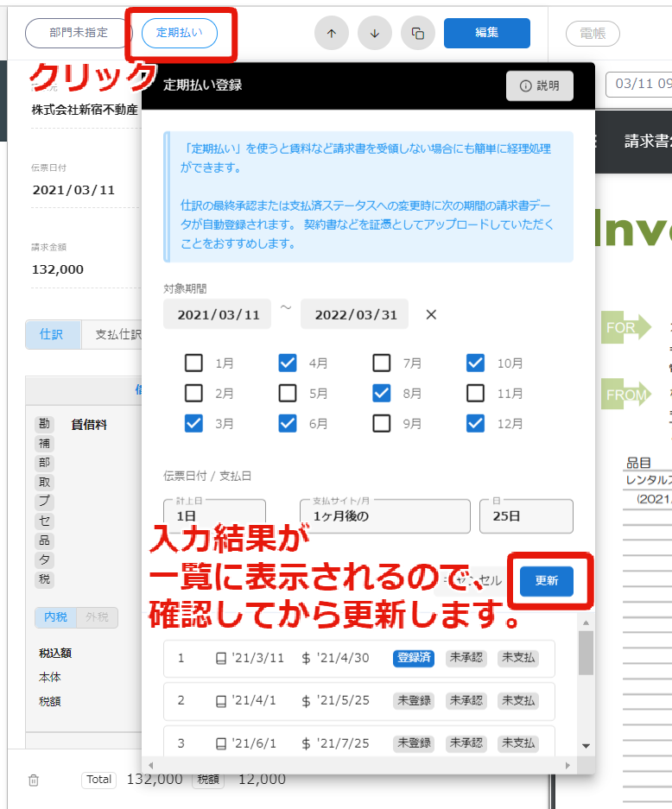672x809 pixels.
Task: Click the 勘 field label icon
Action: click(x=44, y=424)
